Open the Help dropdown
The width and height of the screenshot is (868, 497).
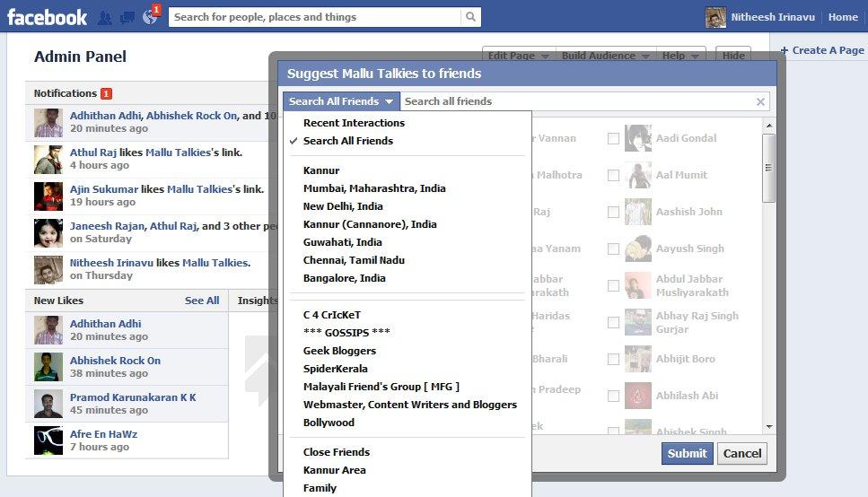pyautogui.click(x=681, y=56)
